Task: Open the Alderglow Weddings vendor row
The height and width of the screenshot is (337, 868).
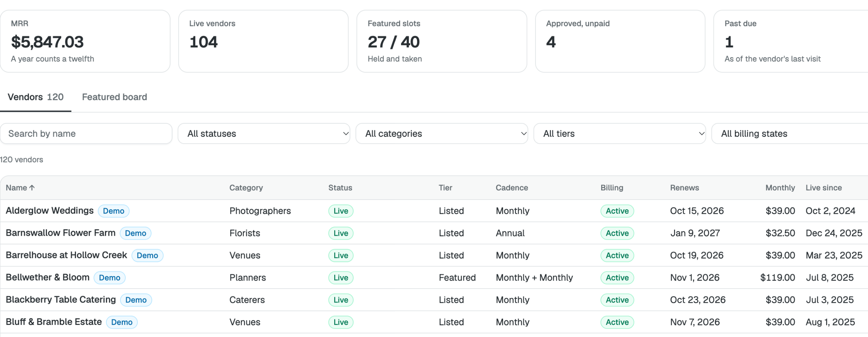Action: (50, 211)
